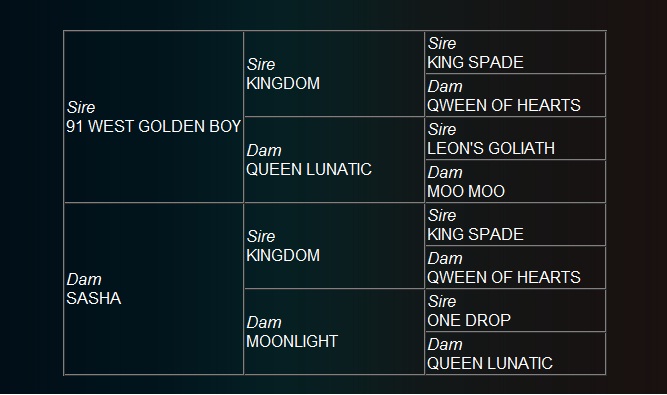Viewport: 667px width, 395px height.
Task: Click the Sire label above 91 WEST GOLDEN BOY
Action: point(81,107)
